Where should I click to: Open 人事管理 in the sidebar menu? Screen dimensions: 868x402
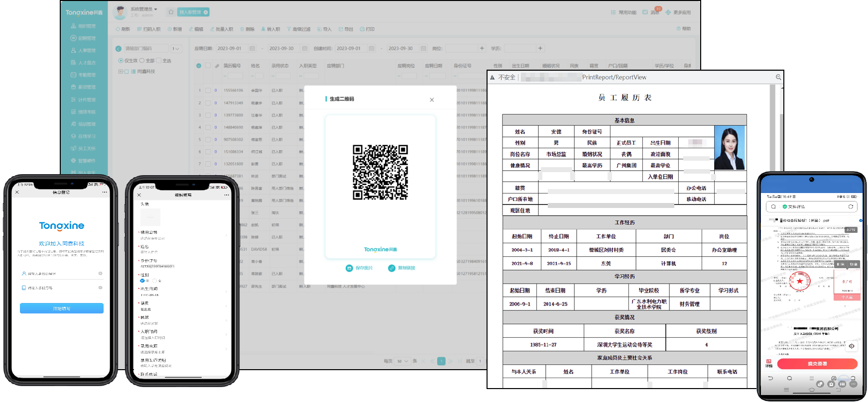coord(86,51)
